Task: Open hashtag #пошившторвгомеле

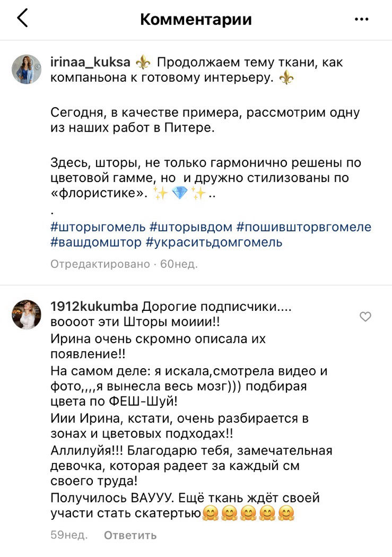Action: [304, 227]
